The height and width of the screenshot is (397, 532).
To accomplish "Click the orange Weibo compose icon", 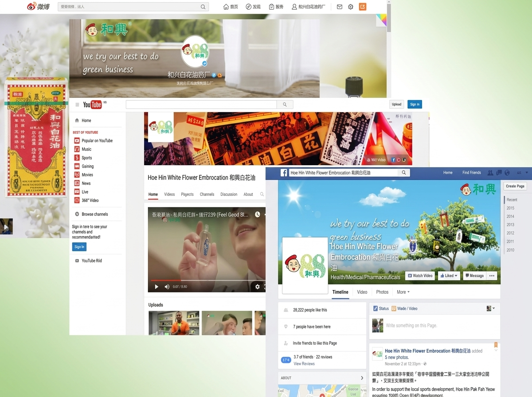I will coord(363,7).
